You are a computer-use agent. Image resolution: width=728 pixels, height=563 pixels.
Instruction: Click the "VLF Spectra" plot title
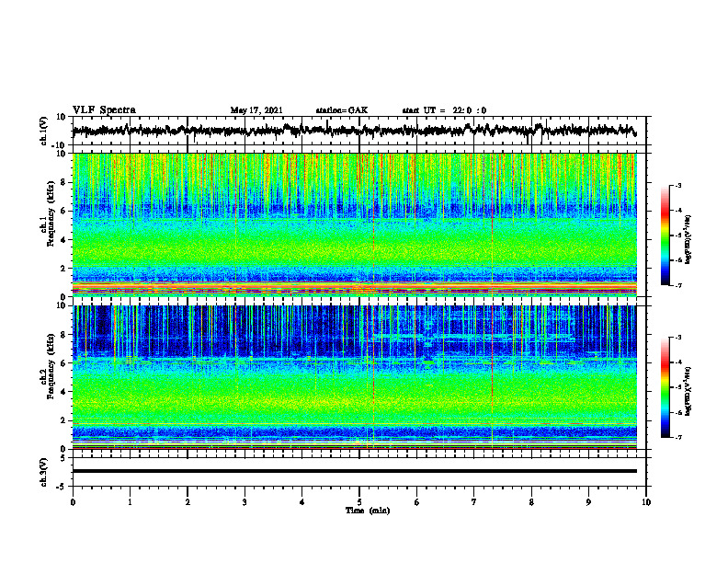pyautogui.click(x=104, y=110)
